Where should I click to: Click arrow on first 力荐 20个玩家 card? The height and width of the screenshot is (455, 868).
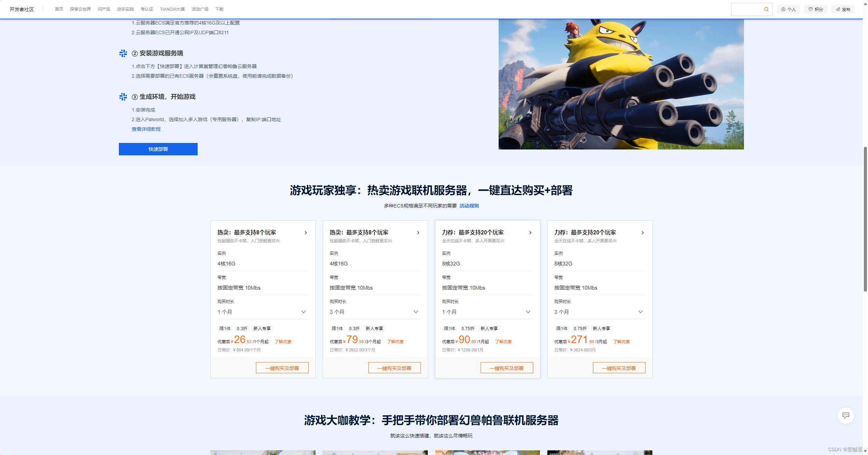pyautogui.click(x=530, y=233)
